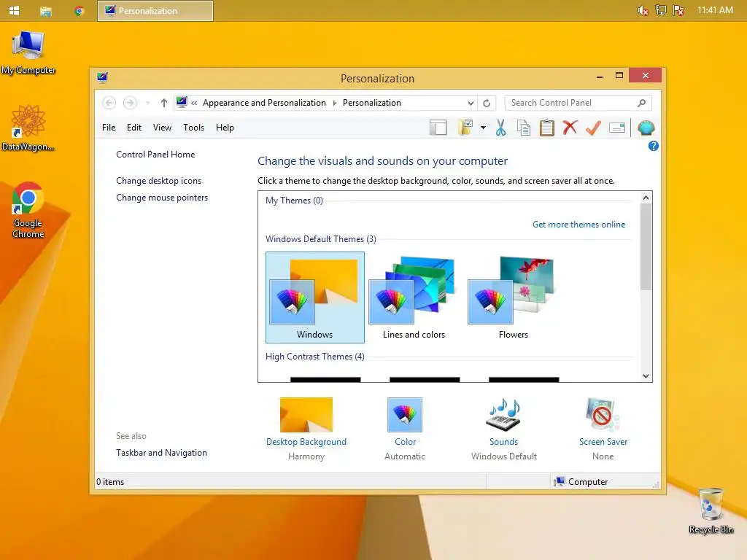This screenshot has height=560, width=747.
Task: Click the Copy toolbar icon
Action: [x=524, y=128]
